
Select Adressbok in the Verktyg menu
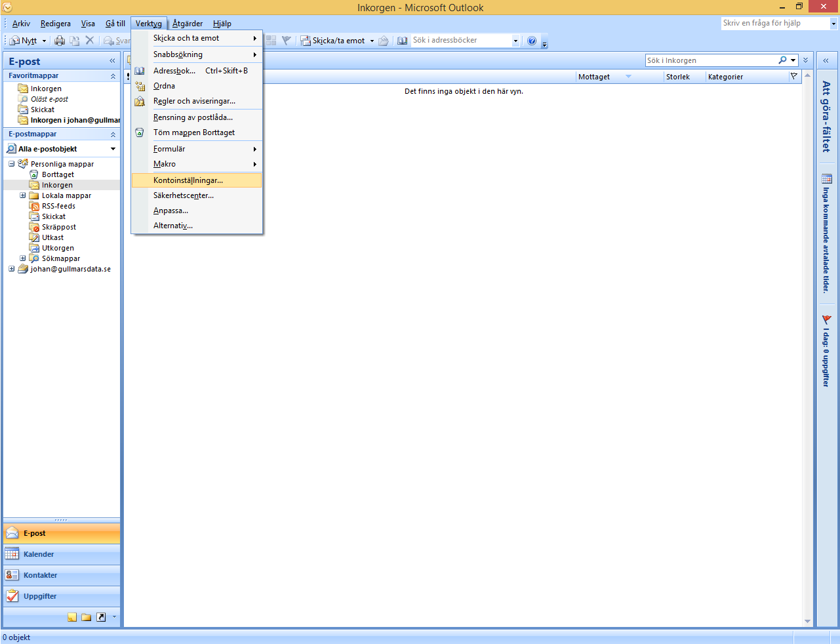click(x=197, y=71)
